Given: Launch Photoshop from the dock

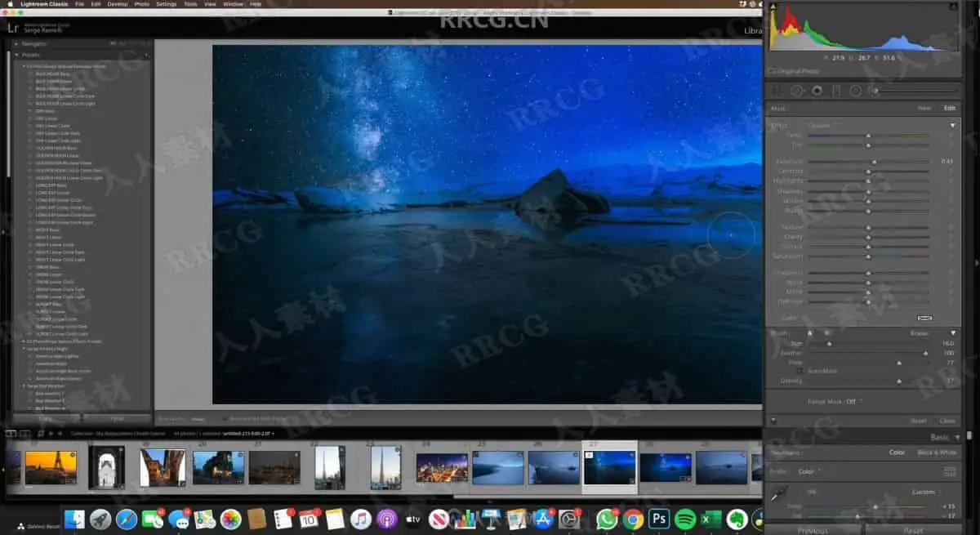Looking at the screenshot, I should (659, 519).
